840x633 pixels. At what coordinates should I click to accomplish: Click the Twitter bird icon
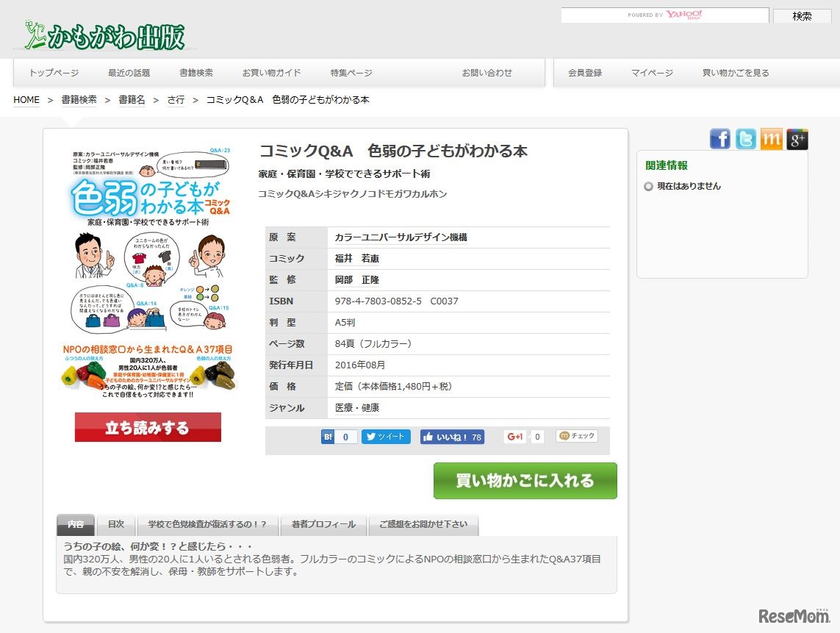745,139
